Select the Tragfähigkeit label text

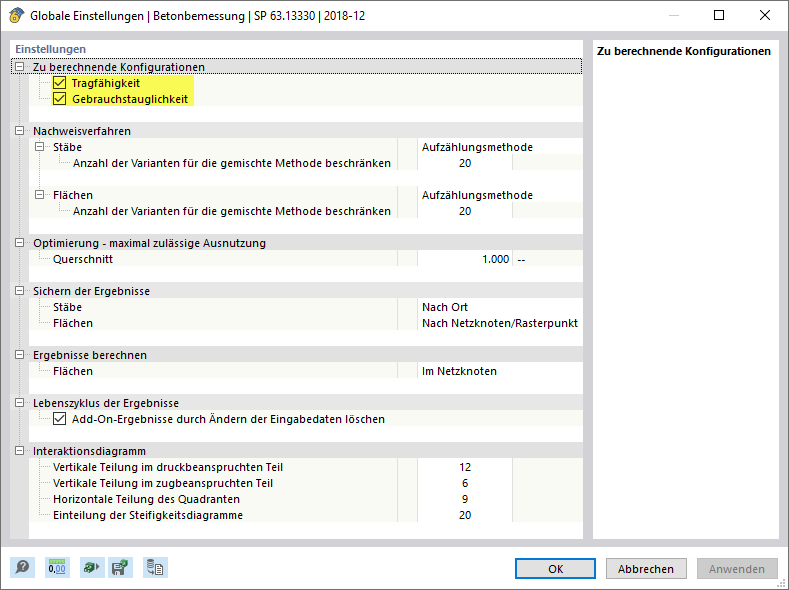pos(106,83)
